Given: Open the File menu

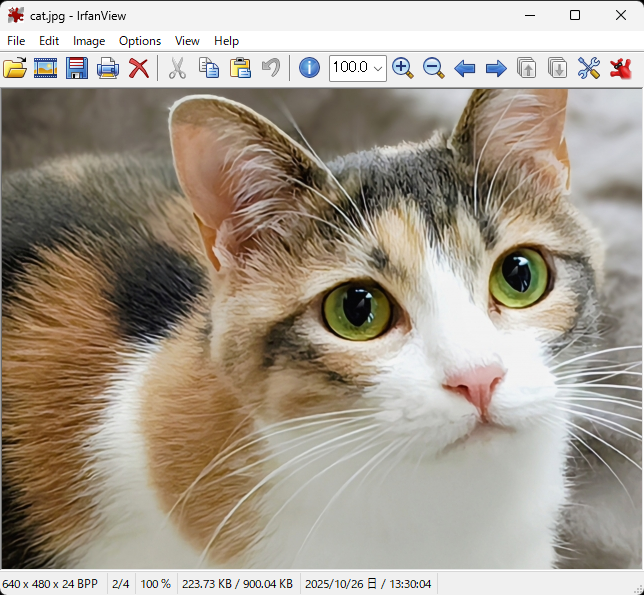Looking at the screenshot, I should tap(16, 41).
